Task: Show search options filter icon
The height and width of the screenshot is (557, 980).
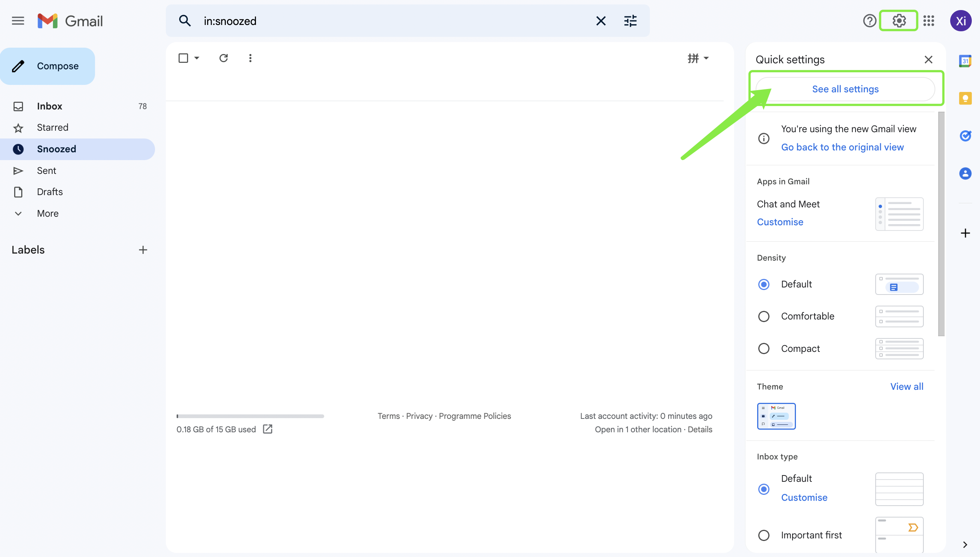Action: (630, 20)
